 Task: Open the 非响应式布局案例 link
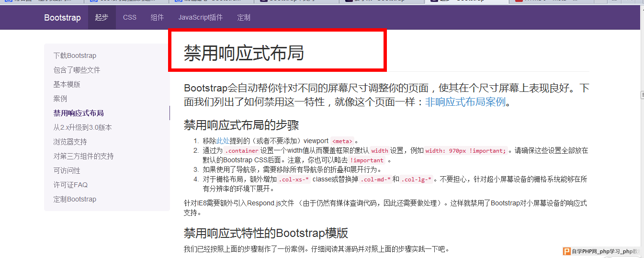[465, 102]
